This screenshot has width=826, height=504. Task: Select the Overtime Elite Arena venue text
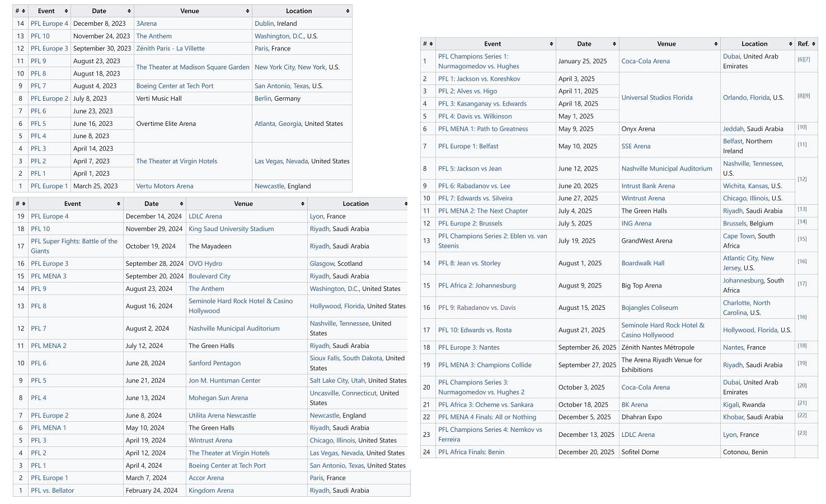[166, 124]
